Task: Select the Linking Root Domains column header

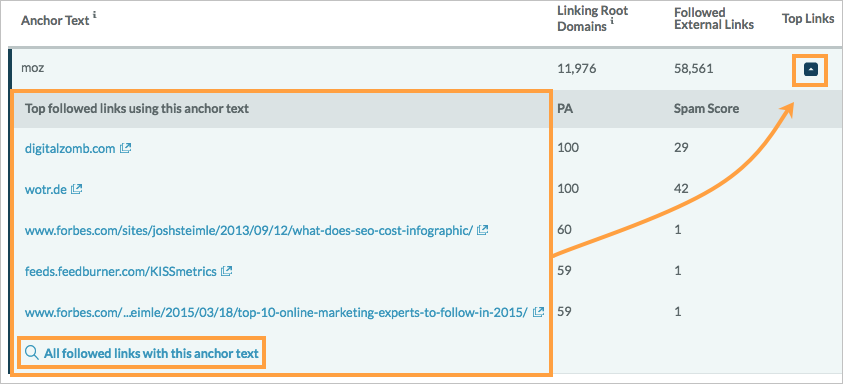Action: 592,19
